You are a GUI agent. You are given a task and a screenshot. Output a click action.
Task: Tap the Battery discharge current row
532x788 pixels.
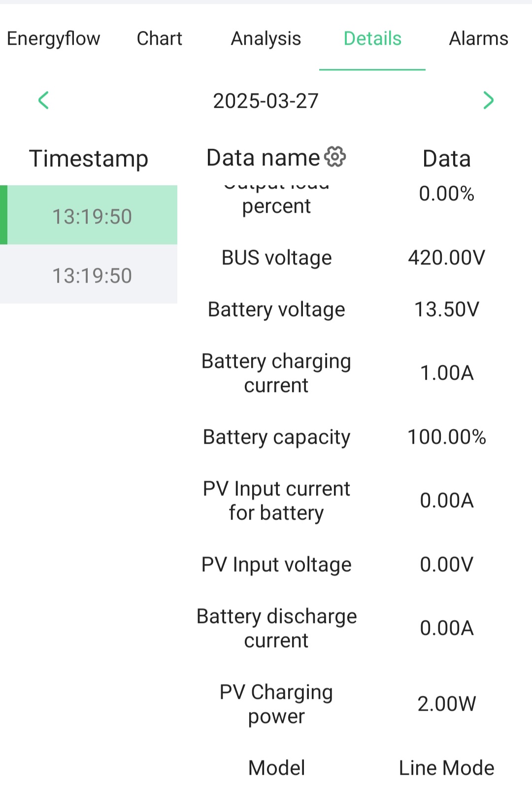pyautogui.click(x=355, y=628)
